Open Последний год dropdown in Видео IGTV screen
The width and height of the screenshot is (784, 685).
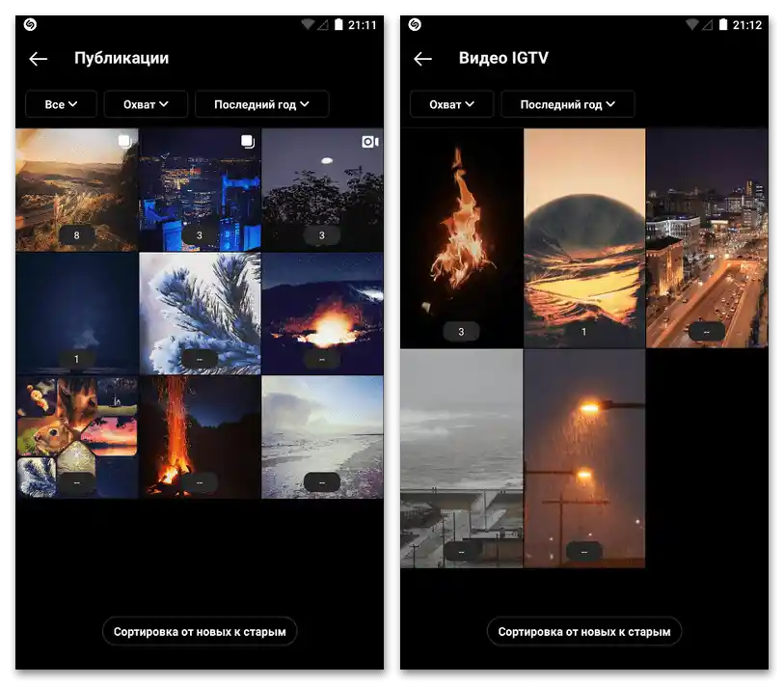click(568, 104)
